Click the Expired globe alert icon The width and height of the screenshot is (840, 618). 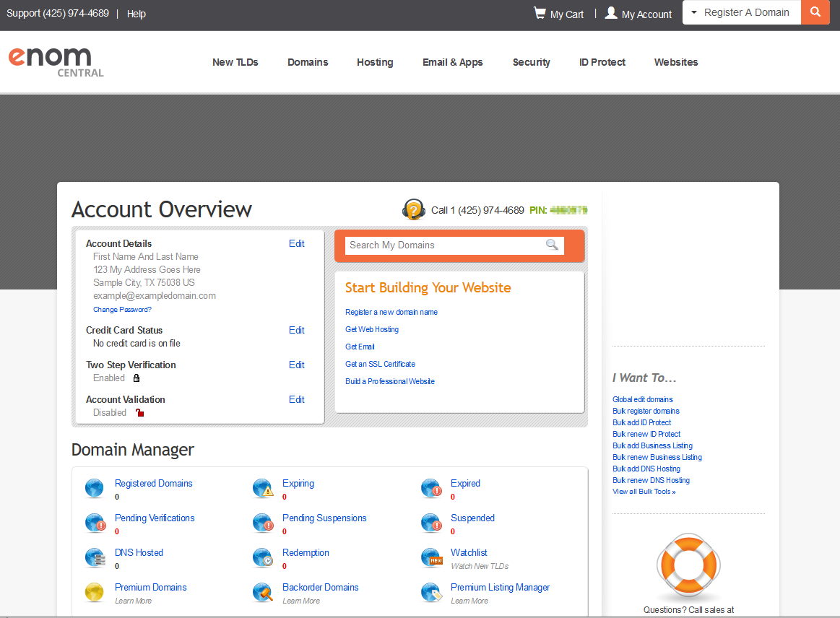pyautogui.click(x=431, y=488)
